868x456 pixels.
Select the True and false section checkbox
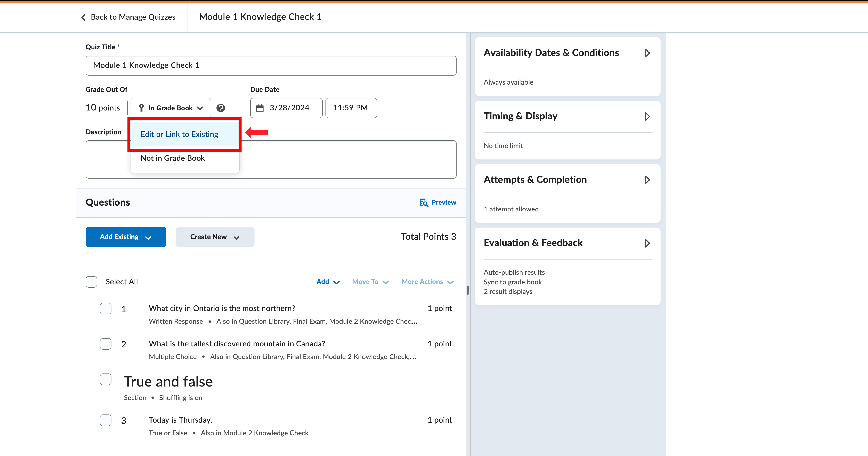click(106, 379)
